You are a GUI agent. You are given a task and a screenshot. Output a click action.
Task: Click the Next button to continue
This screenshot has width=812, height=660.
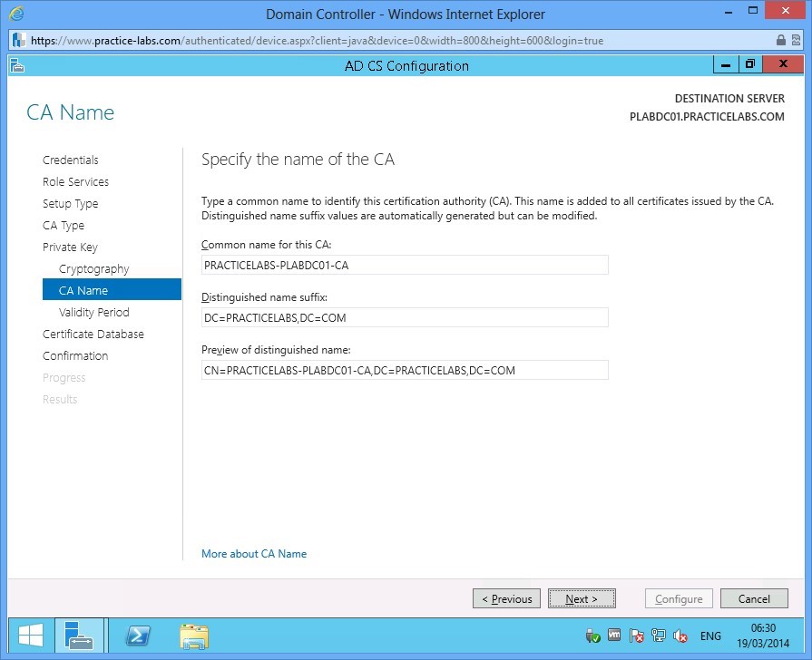(x=582, y=598)
